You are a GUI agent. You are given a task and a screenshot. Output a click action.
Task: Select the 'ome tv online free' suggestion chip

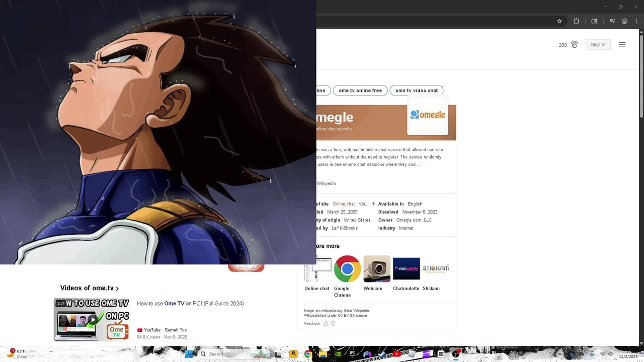pos(360,90)
